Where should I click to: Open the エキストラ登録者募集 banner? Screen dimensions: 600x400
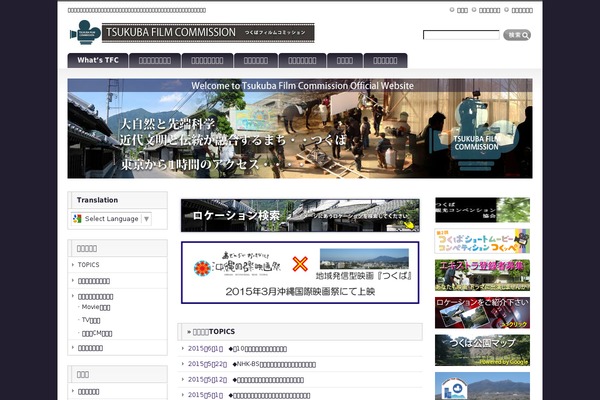coord(482,275)
